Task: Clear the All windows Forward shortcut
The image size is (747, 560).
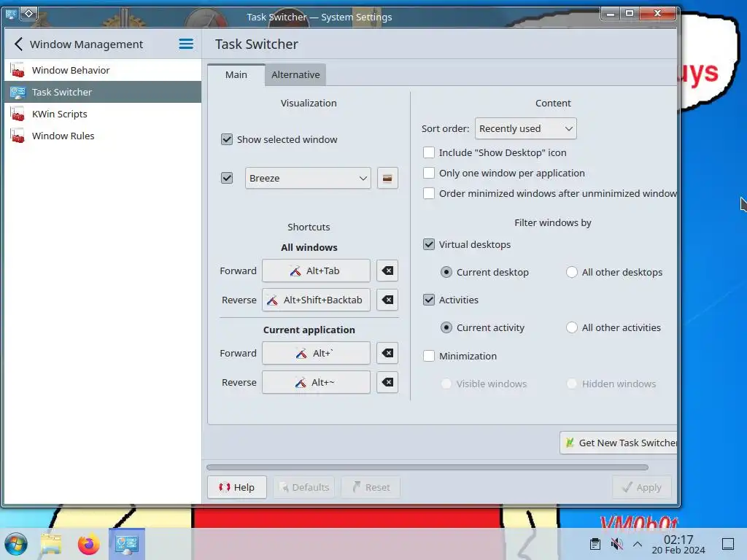Action: [387, 271]
